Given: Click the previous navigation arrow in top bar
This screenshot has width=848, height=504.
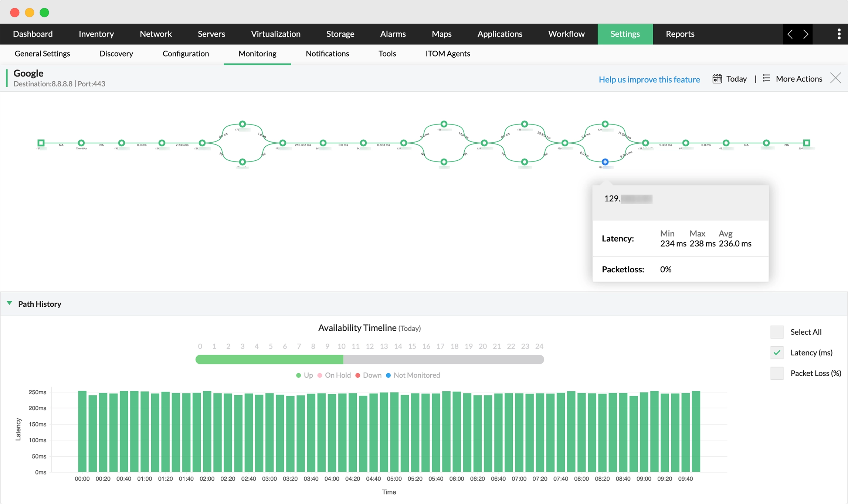Looking at the screenshot, I should pos(790,34).
